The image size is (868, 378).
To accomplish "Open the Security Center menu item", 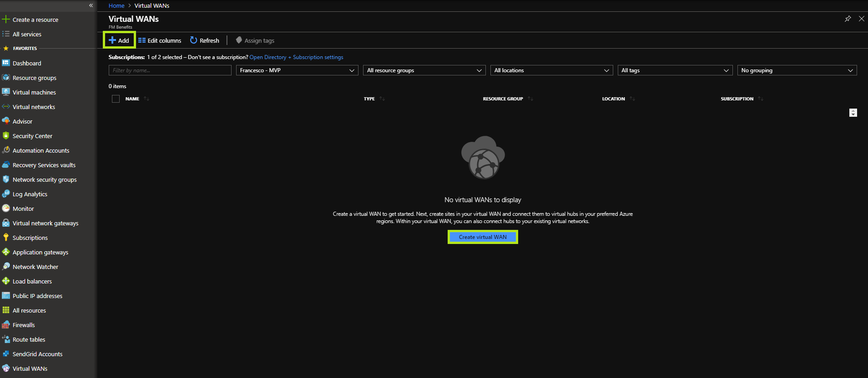I will [x=32, y=136].
